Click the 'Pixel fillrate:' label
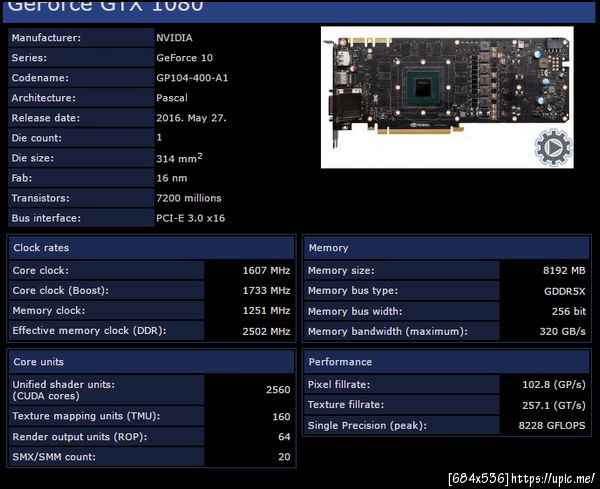The image size is (600, 489). coord(339,385)
